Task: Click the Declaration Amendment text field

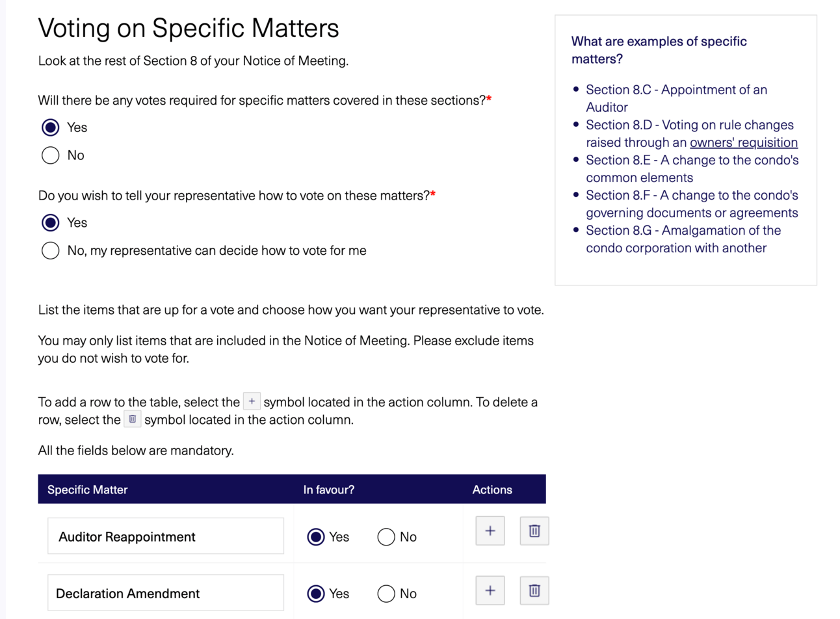Action: pos(166,593)
